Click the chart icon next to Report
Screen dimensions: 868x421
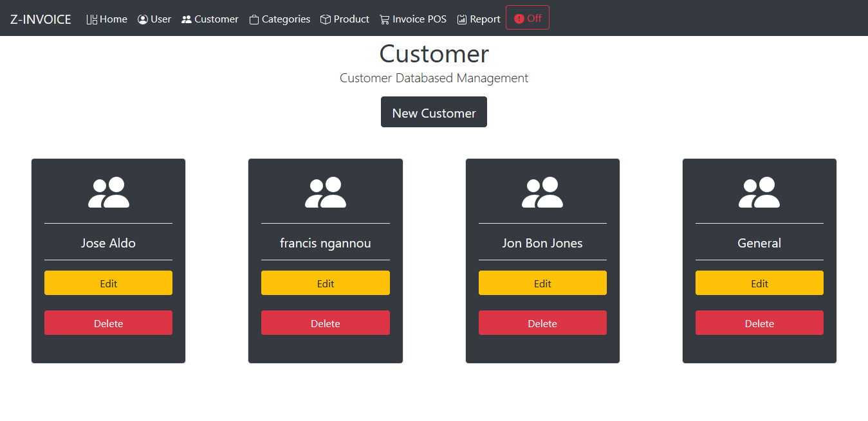462,19
